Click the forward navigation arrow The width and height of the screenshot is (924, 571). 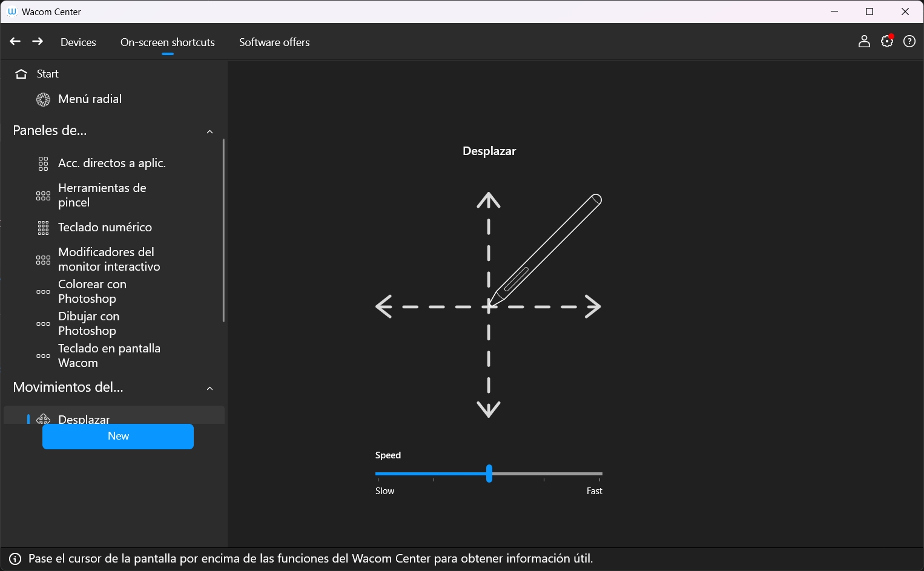point(38,42)
